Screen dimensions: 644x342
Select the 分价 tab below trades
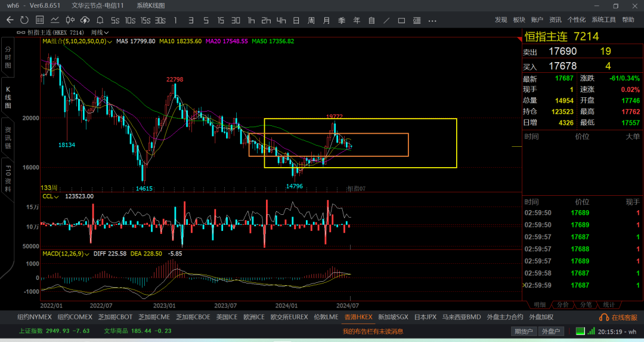[562, 304]
